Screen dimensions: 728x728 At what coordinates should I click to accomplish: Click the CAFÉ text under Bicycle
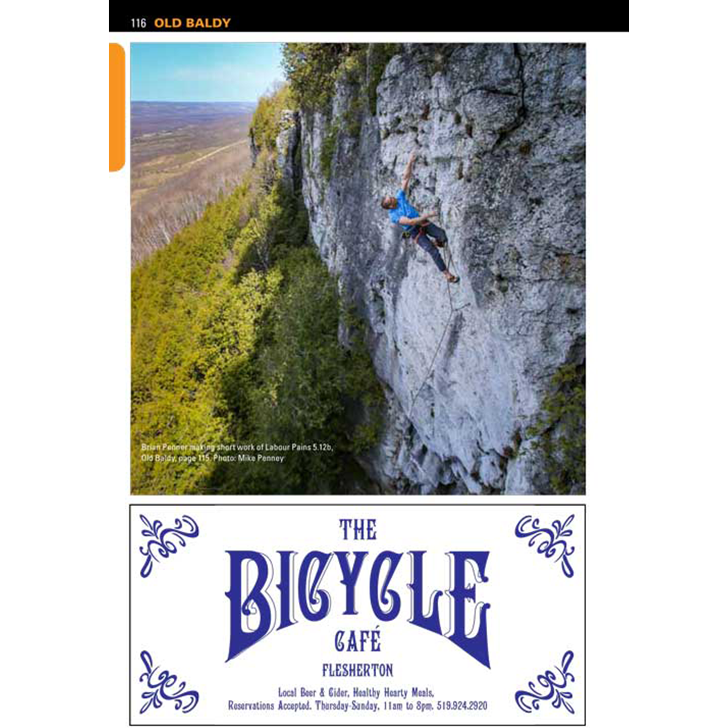coord(358,641)
